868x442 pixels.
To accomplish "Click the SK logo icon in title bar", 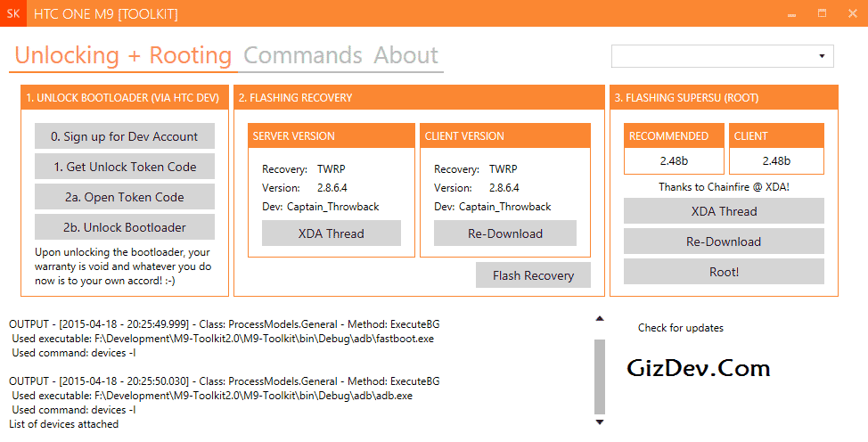I will pos(13,13).
